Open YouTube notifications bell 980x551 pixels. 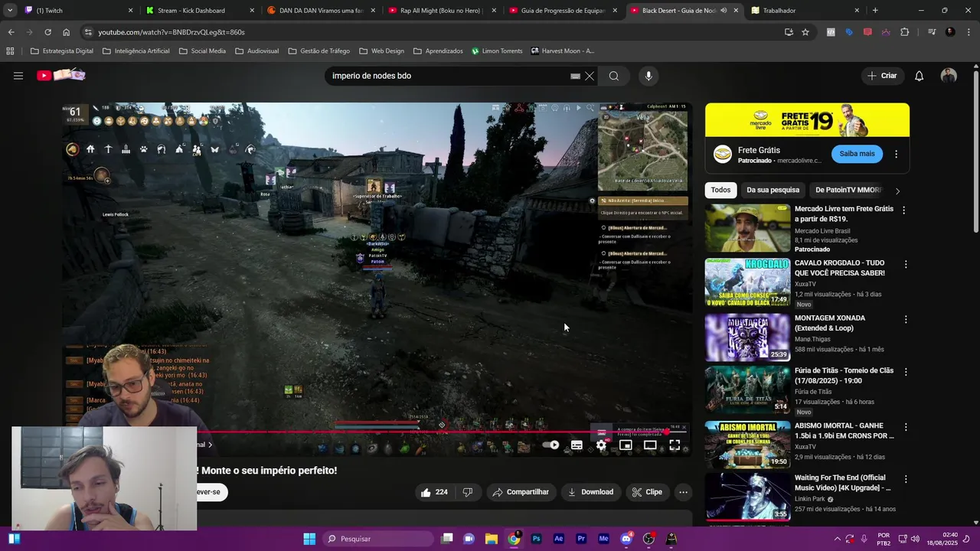(x=920, y=76)
